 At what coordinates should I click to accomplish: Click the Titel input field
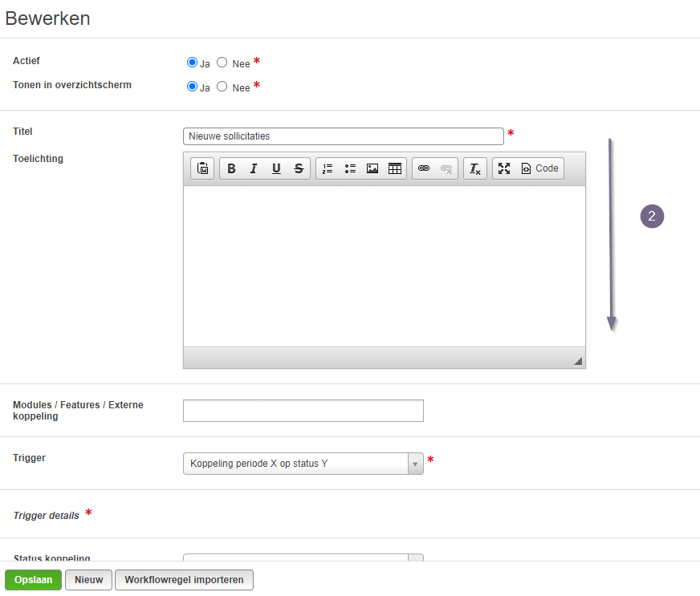pos(344,136)
